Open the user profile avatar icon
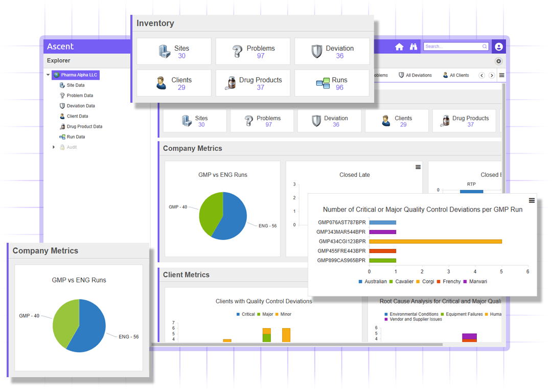The width and height of the screenshot is (552, 392). click(498, 47)
